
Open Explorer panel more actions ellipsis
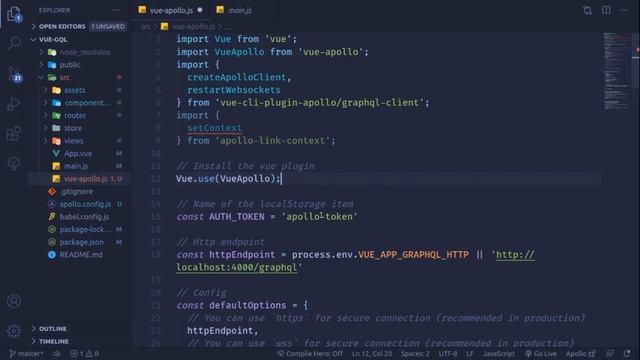click(116, 10)
